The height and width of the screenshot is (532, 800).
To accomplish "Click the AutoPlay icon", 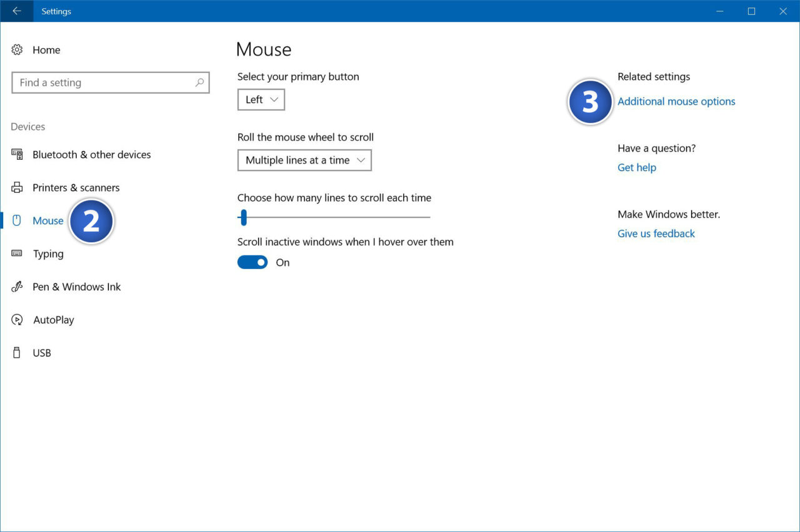I will point(17,320).
